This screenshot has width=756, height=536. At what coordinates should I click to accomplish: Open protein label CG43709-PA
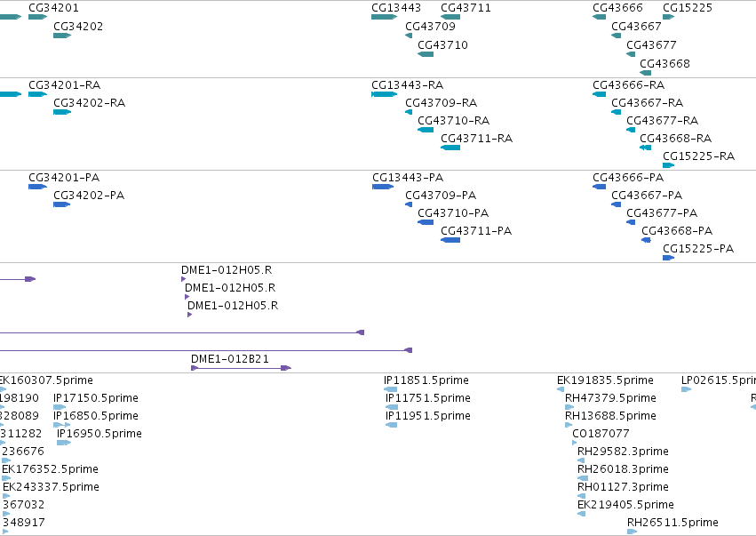point(441,196)
